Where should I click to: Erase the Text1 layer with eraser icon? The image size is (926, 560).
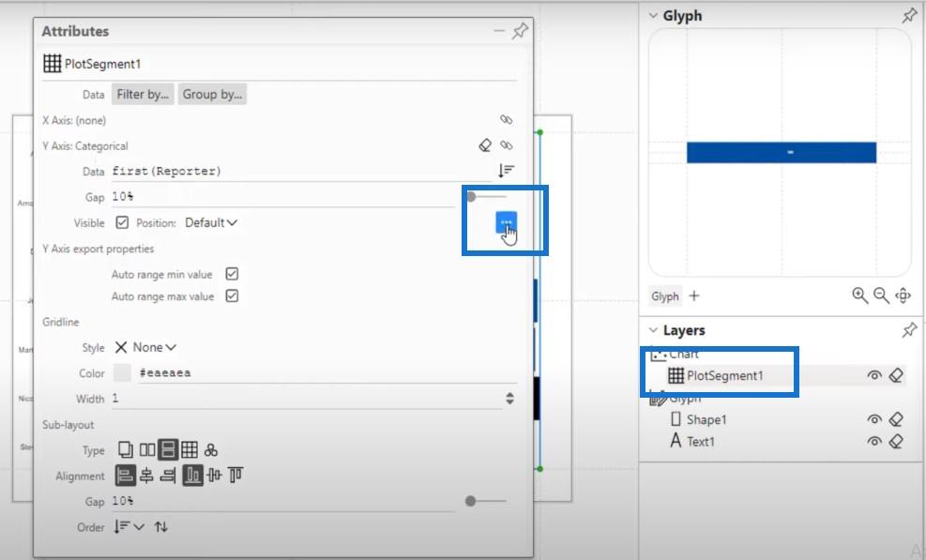point(896,441)
